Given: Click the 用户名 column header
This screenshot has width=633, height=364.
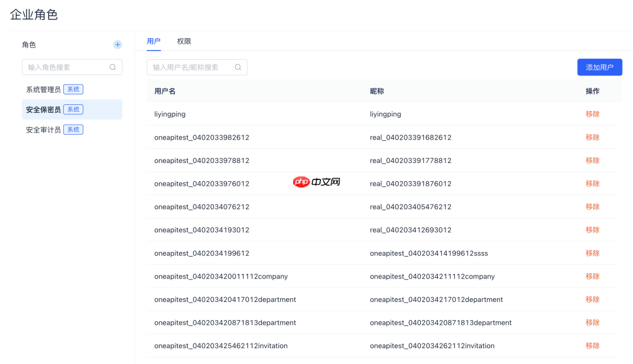Looking at the screenshot, I should click(x=164, y=91).
